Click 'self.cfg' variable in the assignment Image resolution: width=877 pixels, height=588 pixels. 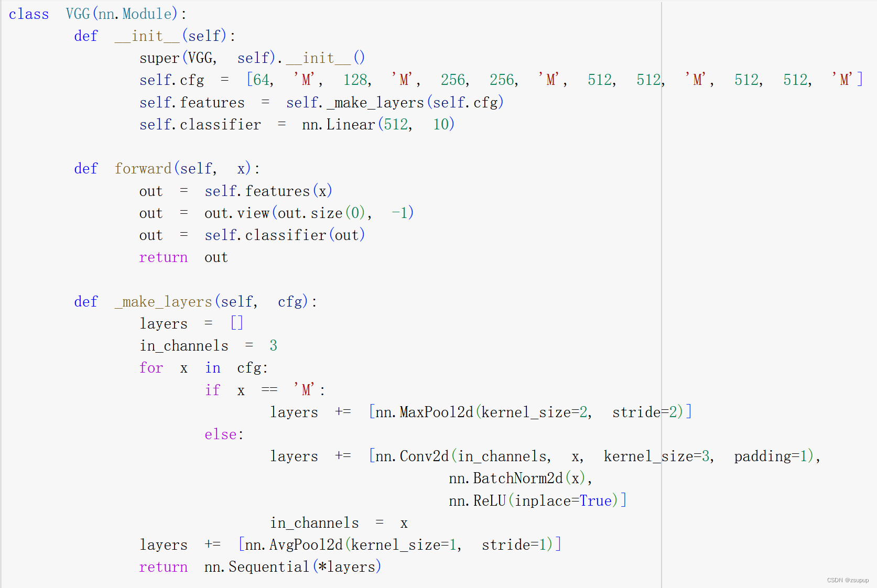[x=171, y=80]
